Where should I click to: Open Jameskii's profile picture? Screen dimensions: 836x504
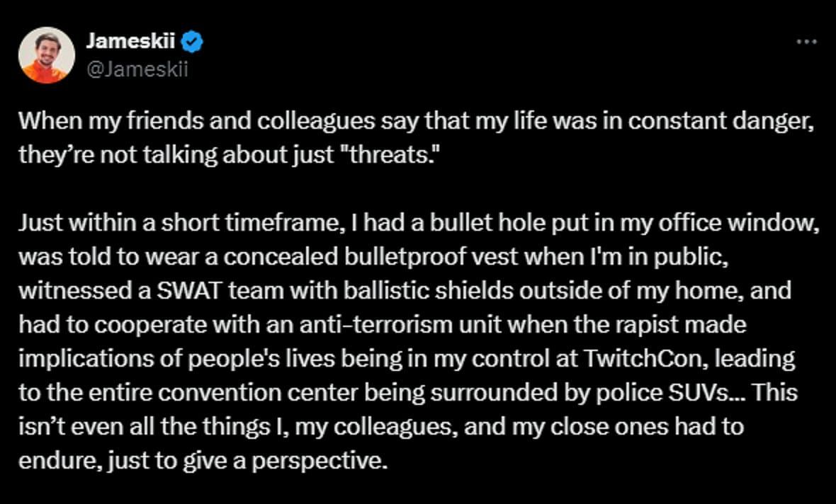pos(46,55)
